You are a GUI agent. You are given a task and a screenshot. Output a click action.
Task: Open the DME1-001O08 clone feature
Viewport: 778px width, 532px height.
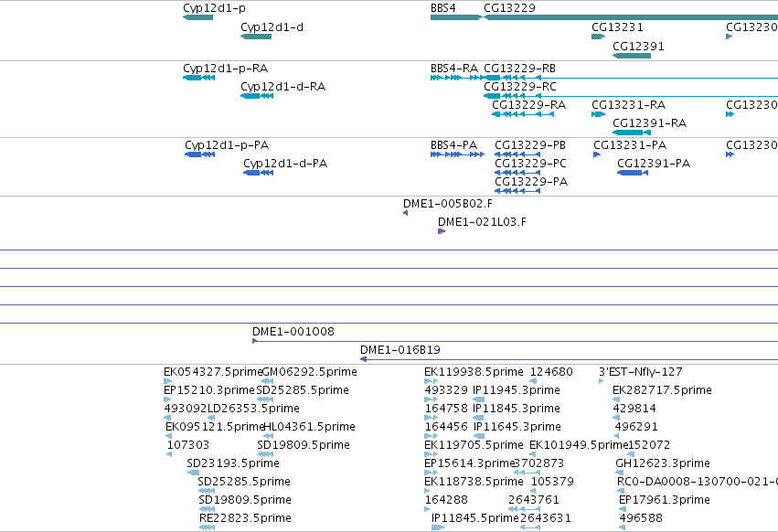point(515,341)
